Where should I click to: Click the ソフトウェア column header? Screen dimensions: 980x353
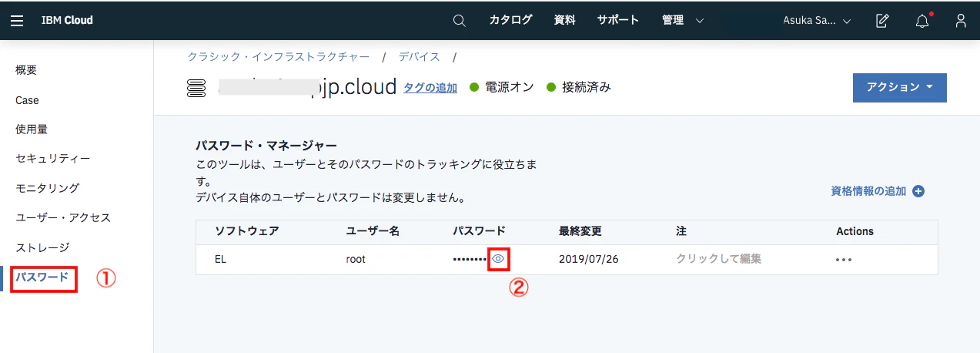pos(246,231)
